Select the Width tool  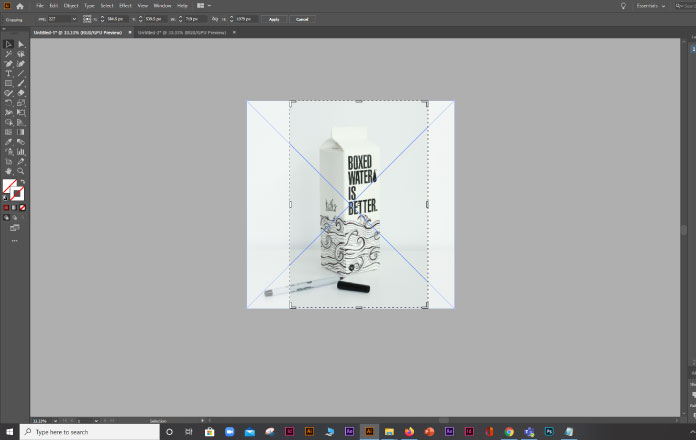tap(8, 112)
